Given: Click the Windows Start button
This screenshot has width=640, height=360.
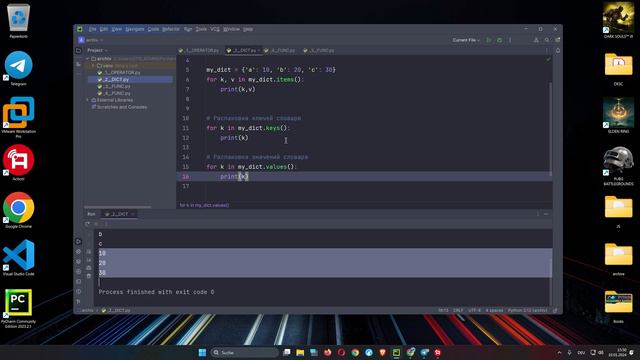Looking at the screenshot, I should (x=202, y=352).
